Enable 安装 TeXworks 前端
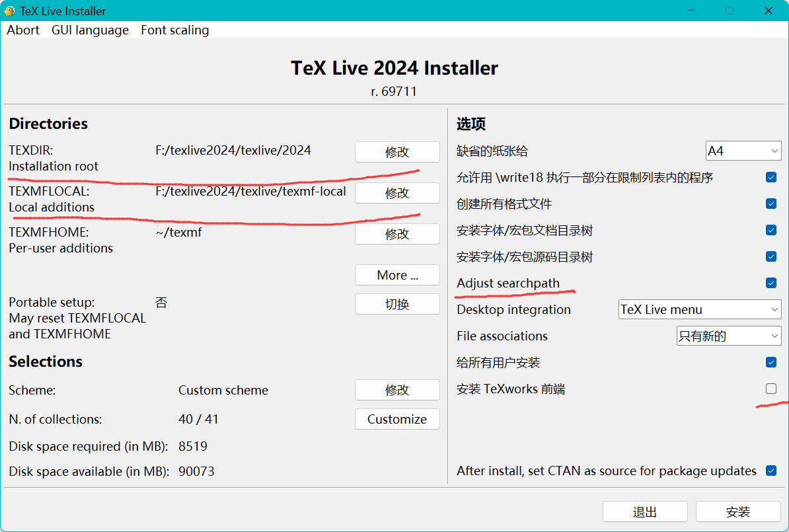 tap(770, 389)
